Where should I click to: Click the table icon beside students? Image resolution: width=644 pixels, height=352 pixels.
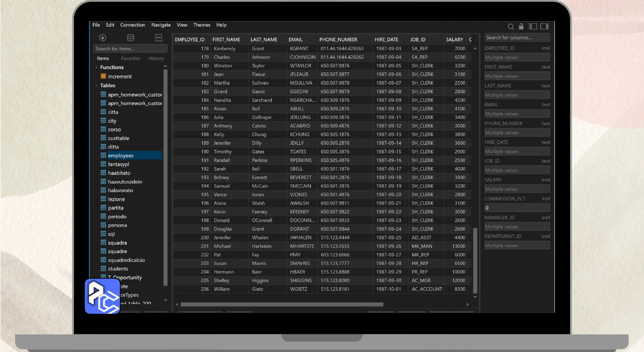[x=103, y=269]
